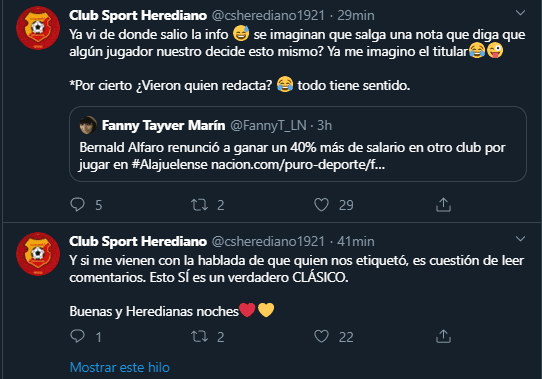Image resolution: width=542 pixels, height=379 pixels.
Task: Reply to the 41min Herediano tweet
Action: point(77,336)
